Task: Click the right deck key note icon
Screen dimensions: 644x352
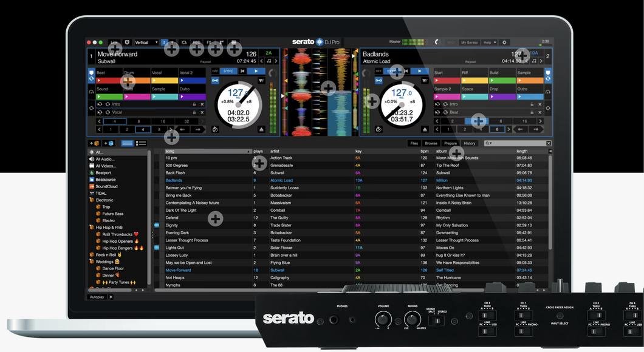Action: 534,61
